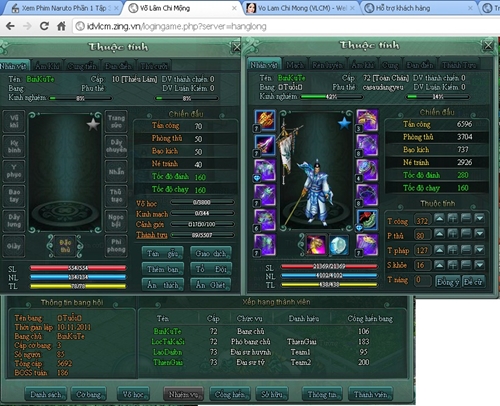Image resolution: width=500 pixels, height=406 pixels.
Task: Click the minus button for P.thủ
Action: pos(466,234)
